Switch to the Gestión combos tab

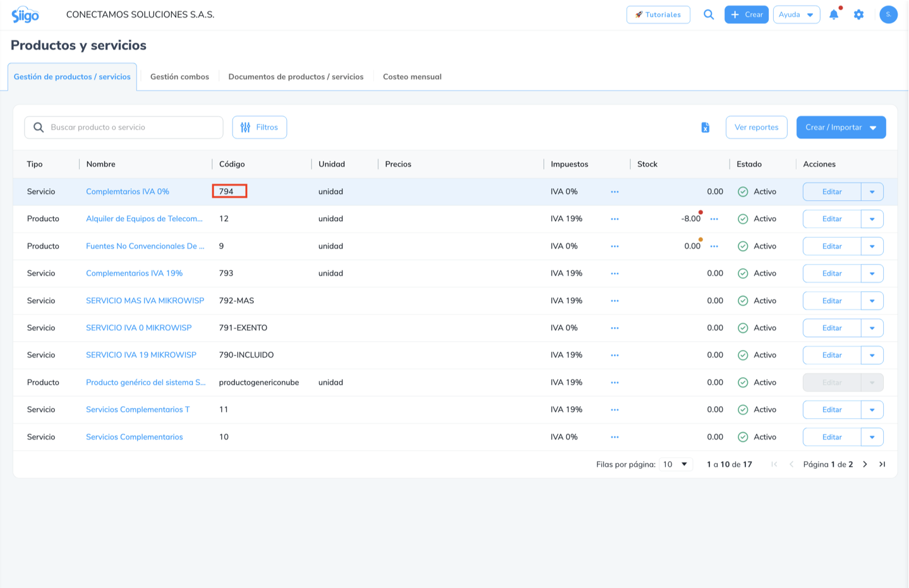(179, 77)
